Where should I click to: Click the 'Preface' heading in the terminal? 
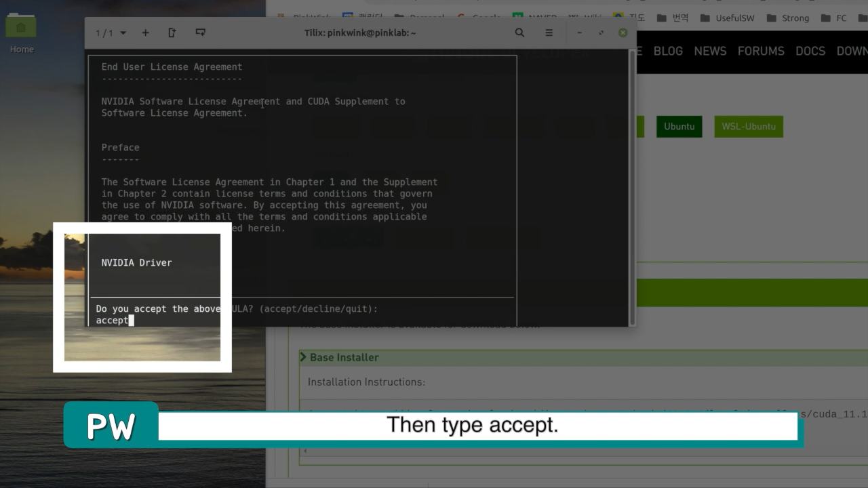coord(121,147)
